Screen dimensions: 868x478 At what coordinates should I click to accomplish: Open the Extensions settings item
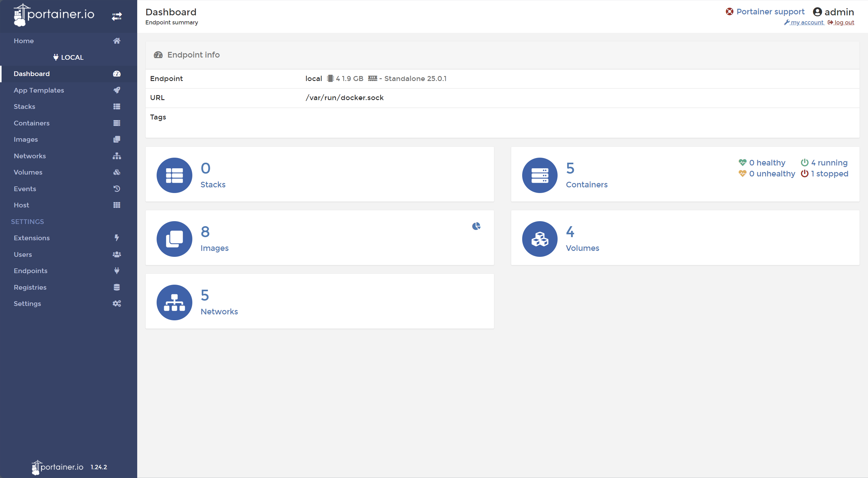point(32,238)
